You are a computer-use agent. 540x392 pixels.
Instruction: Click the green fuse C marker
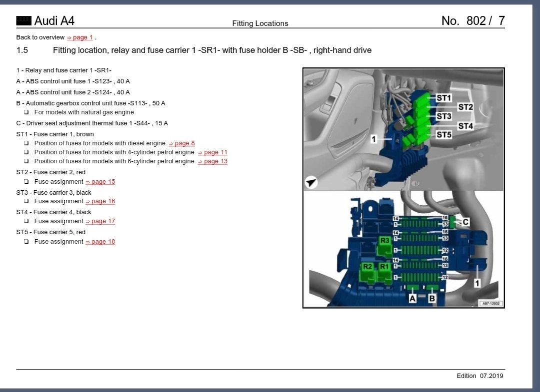coord(452,222)
